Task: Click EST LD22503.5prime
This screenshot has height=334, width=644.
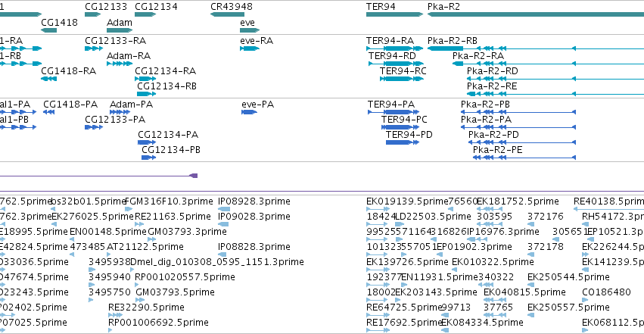Action: click(x=400, y=224)
